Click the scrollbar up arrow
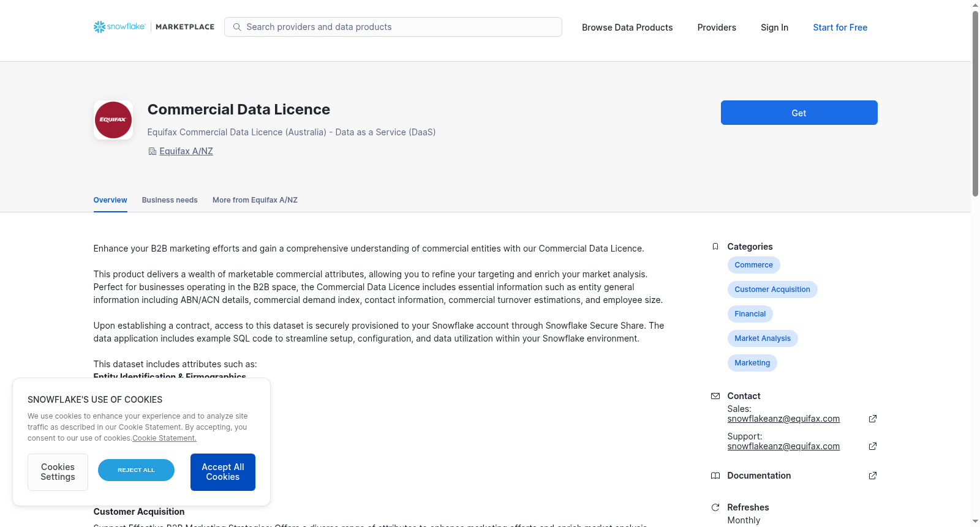 pos(975,5)
